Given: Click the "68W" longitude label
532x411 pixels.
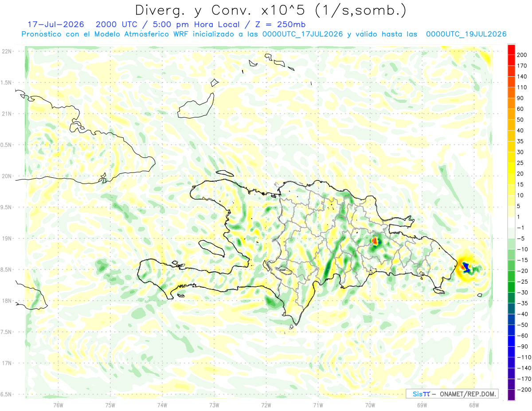Looking at the screenshot, I should [x=473, y=405].
